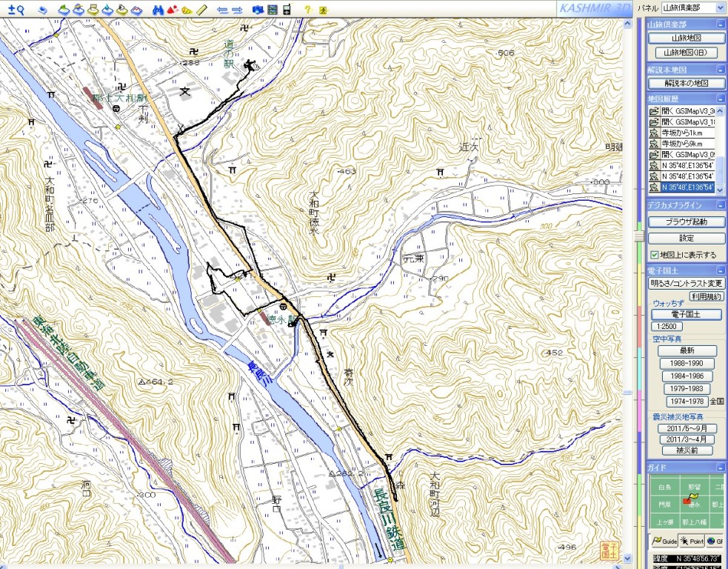Show 1974-1978 aerial photos
This screenshot has width=728, height=569.
point(687,402)
